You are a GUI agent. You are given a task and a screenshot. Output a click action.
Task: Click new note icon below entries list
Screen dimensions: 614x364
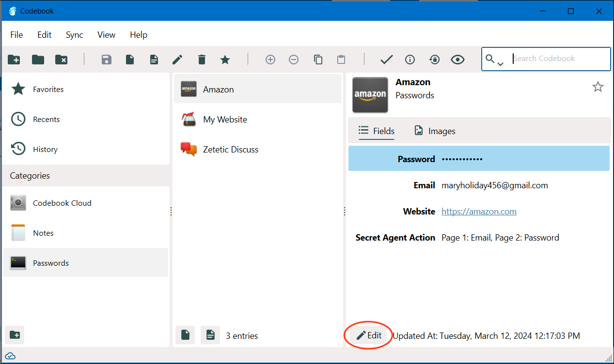[x=210, y=335]
